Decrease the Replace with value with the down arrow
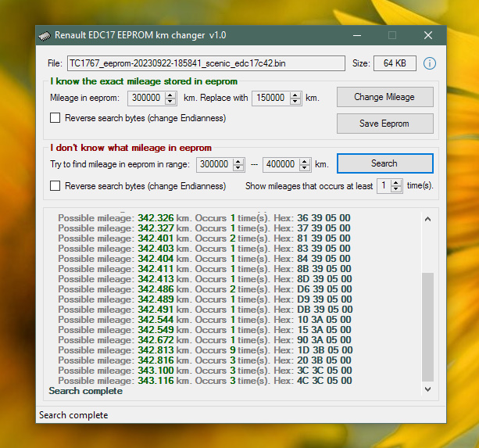Viewport: 479px width, 448px height. (295, 102)
